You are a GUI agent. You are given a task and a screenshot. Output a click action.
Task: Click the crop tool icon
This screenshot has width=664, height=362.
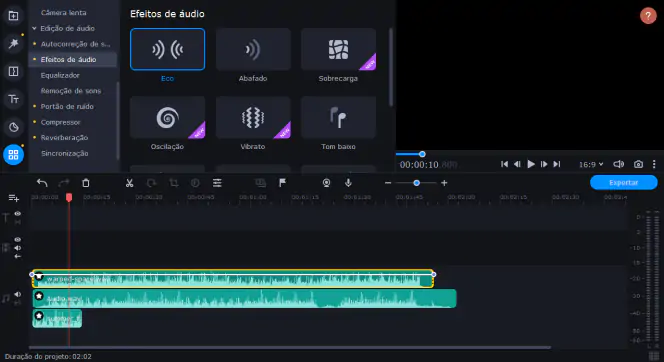[x=174, y=183]
